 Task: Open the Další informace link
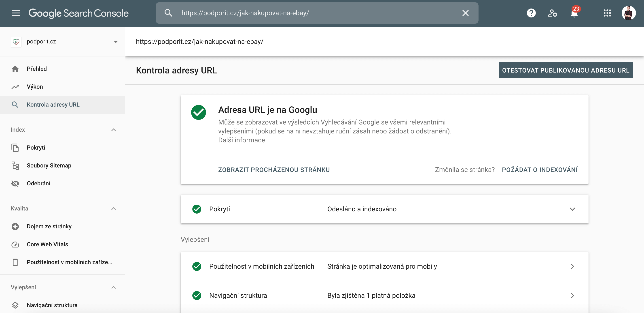tap(241, 140)
